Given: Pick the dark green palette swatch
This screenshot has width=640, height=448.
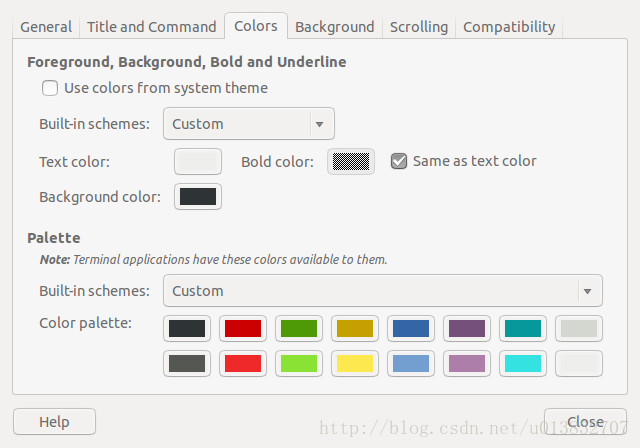Looking at the screenshot, I should (299, 328).
